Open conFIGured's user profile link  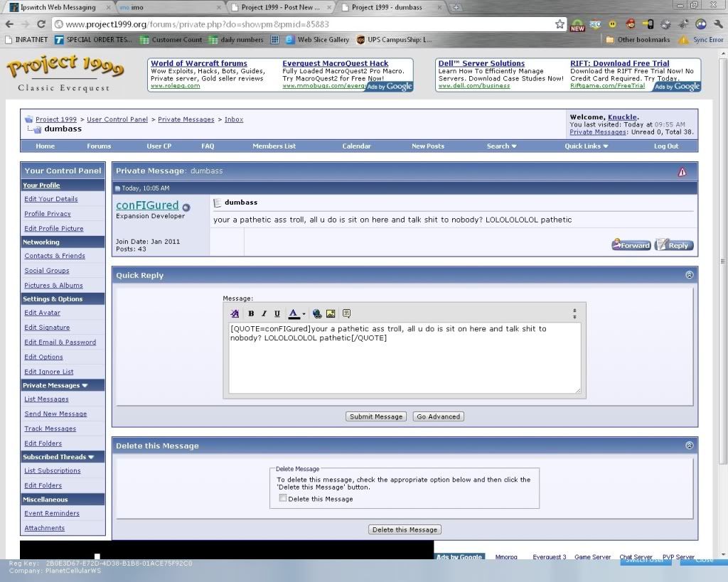(x=147, y=205)
